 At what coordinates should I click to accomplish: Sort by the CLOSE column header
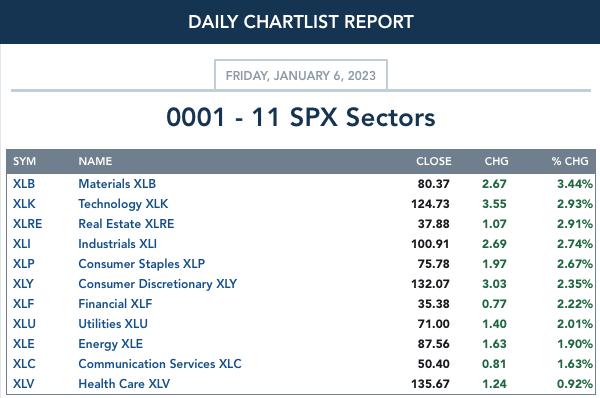pyautogui.click(x=434, y=161)
